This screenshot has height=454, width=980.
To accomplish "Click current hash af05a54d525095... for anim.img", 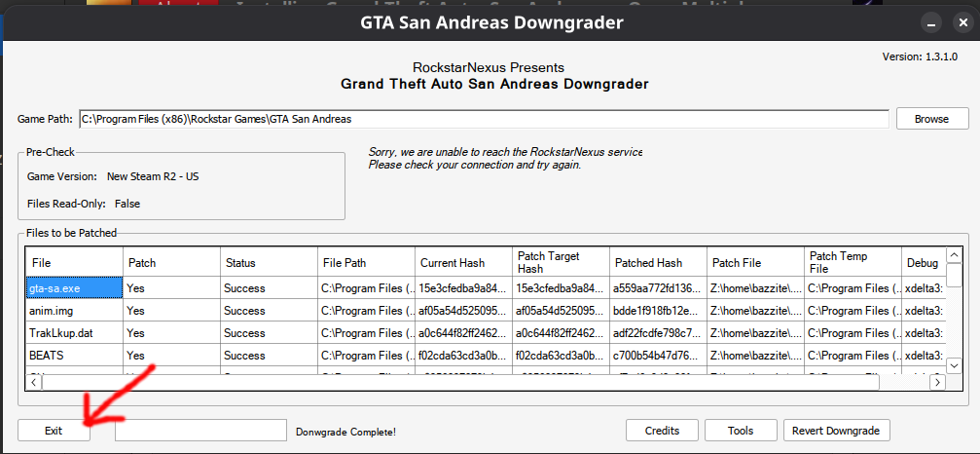I will click(464, 311).
